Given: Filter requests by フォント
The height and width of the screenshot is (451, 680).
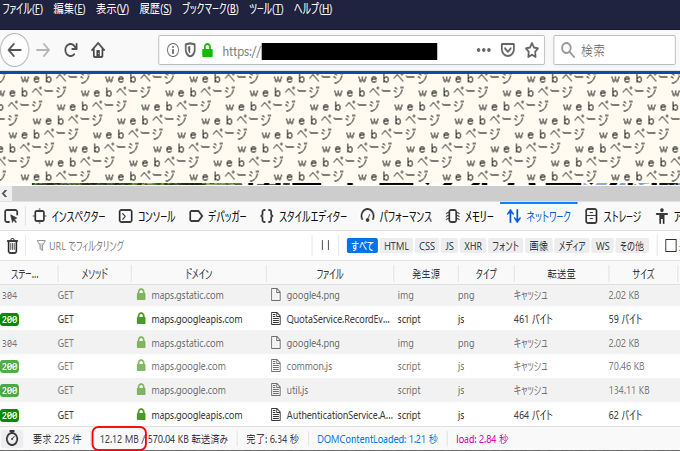Looking at the screenshot, I should tap(505, 246).
